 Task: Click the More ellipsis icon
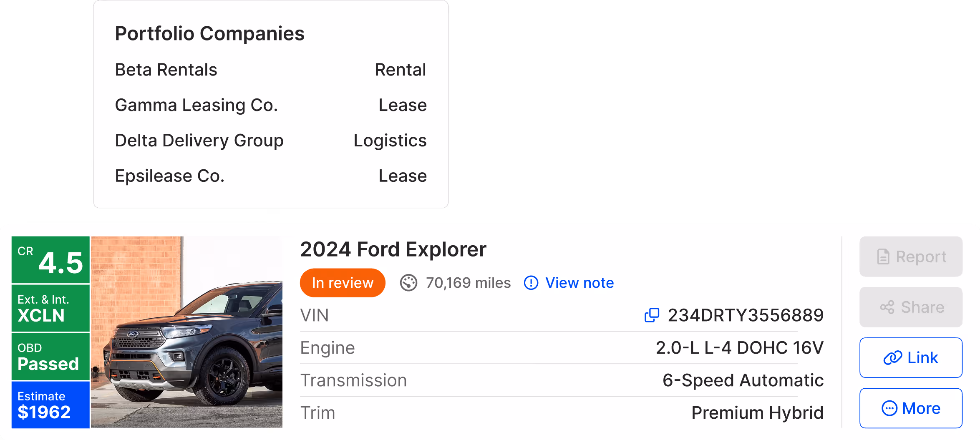889,408
